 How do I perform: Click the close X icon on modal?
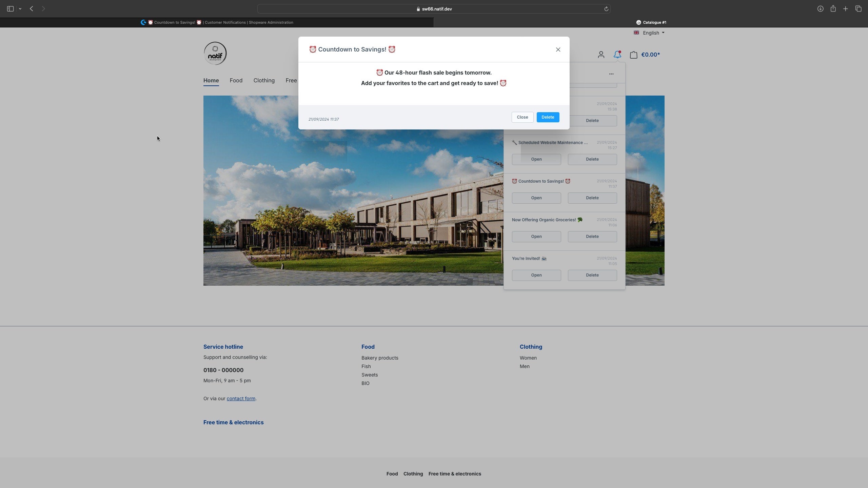pyautogui.click(x=558, y=49)
